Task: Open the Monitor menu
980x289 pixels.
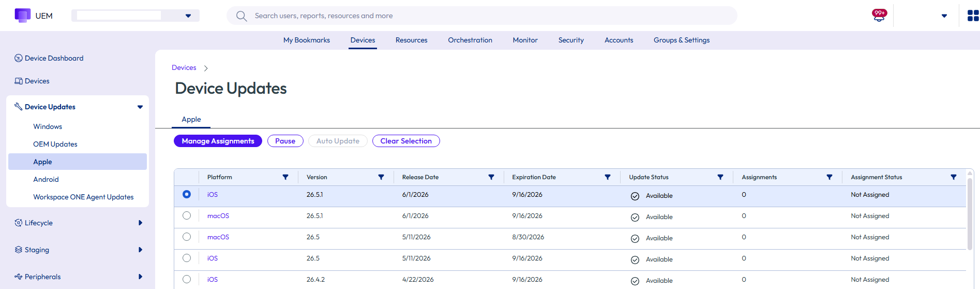Action: click(525, 40)
